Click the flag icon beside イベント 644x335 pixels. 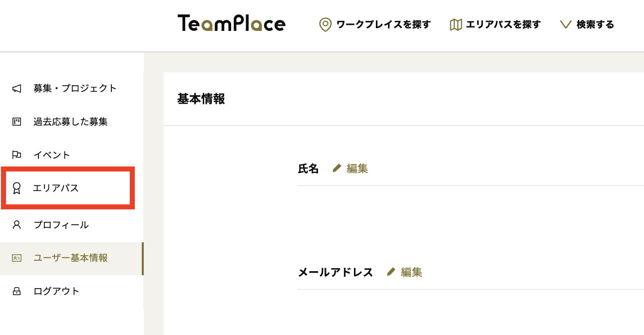[15, 155]
